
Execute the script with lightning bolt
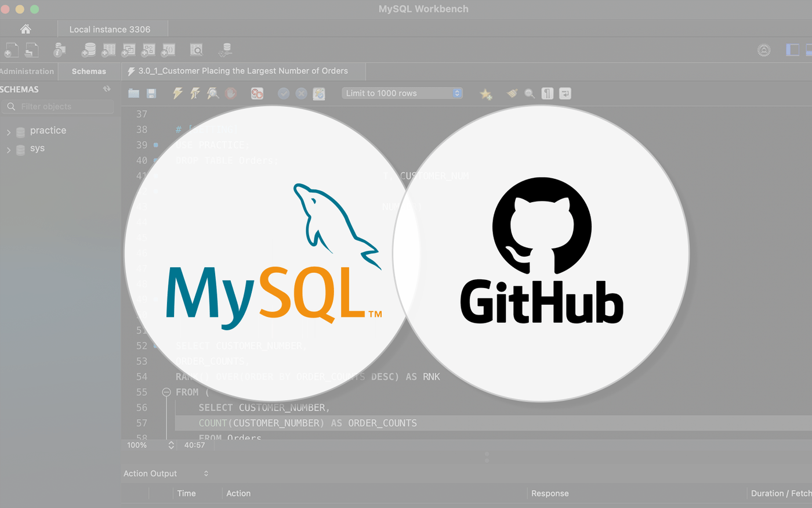tap(177, 93)
